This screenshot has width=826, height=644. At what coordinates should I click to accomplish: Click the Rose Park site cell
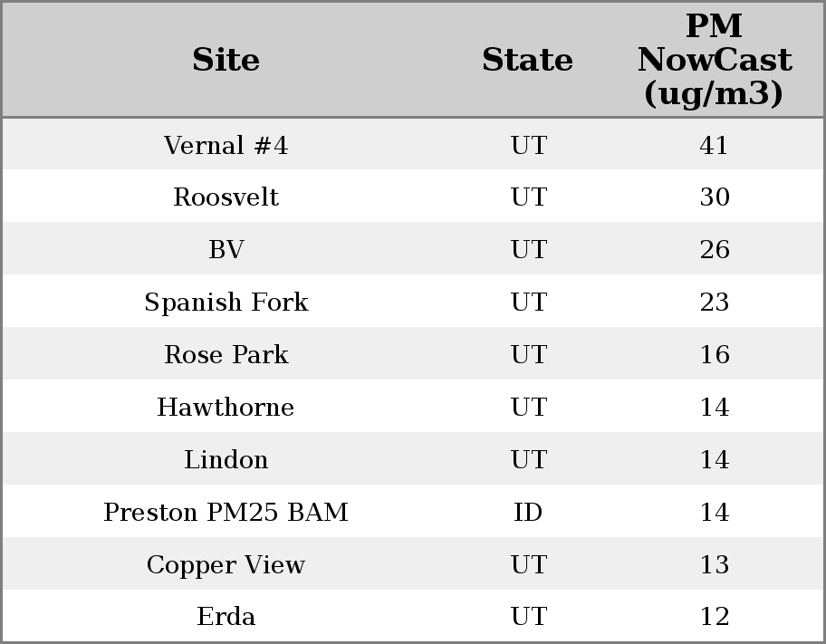(x=226, y=355)
